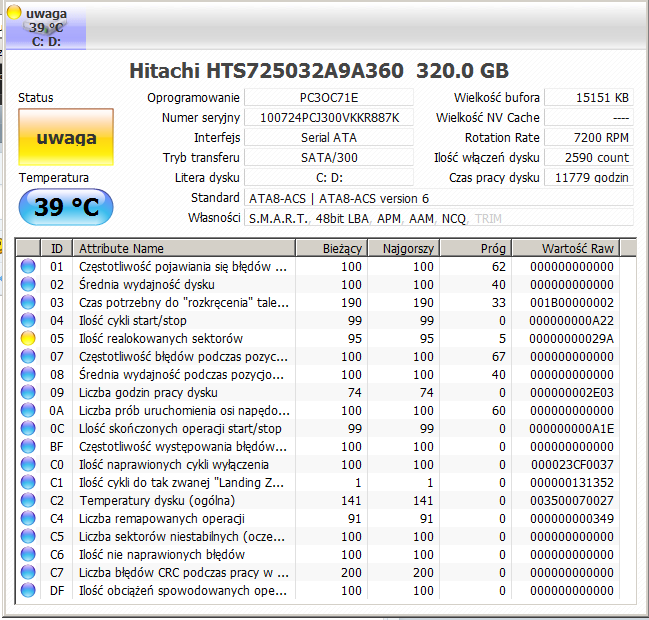
Task: Click the 39 °C temperature indicator
Action: (66, 207)
